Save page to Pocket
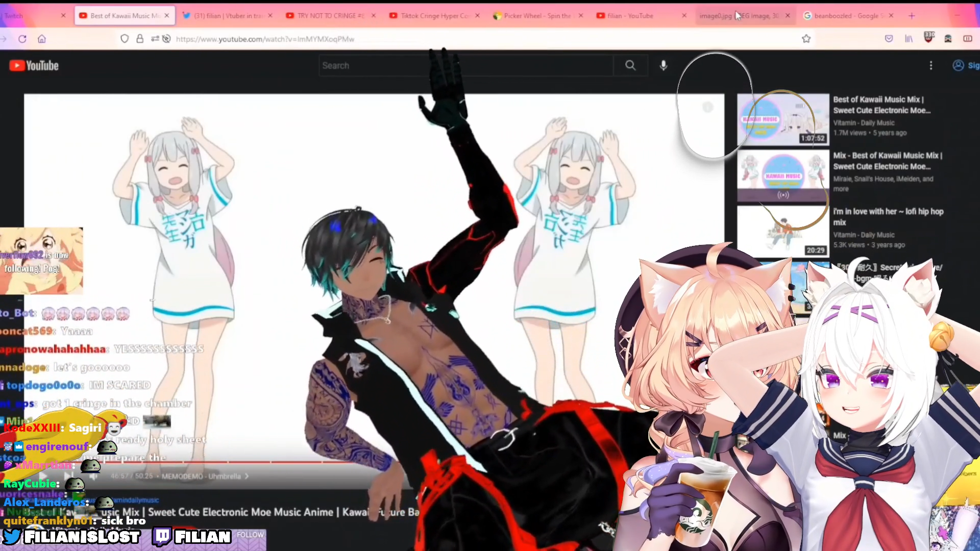980x551 pixels. (x=889, y=39)
